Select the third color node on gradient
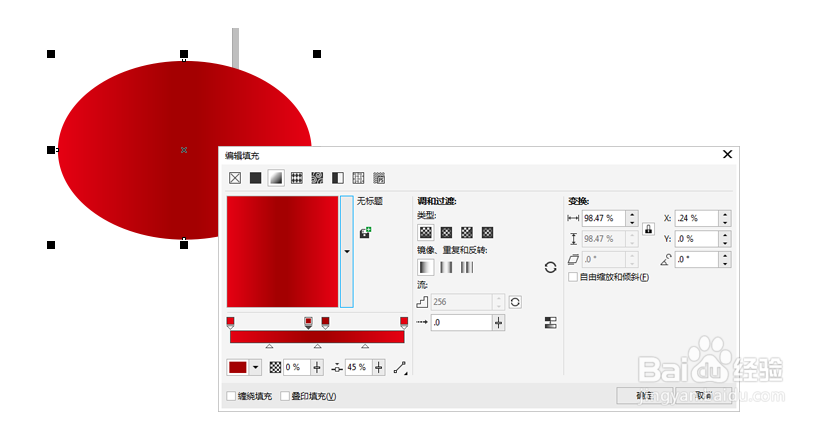The height and width of the screenshot is (425, 832). pos(326,323)
